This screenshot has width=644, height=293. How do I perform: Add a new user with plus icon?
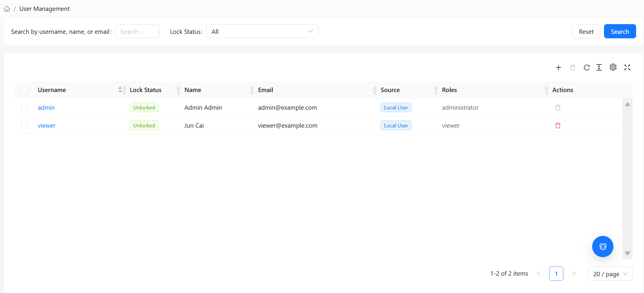[558, 68]
